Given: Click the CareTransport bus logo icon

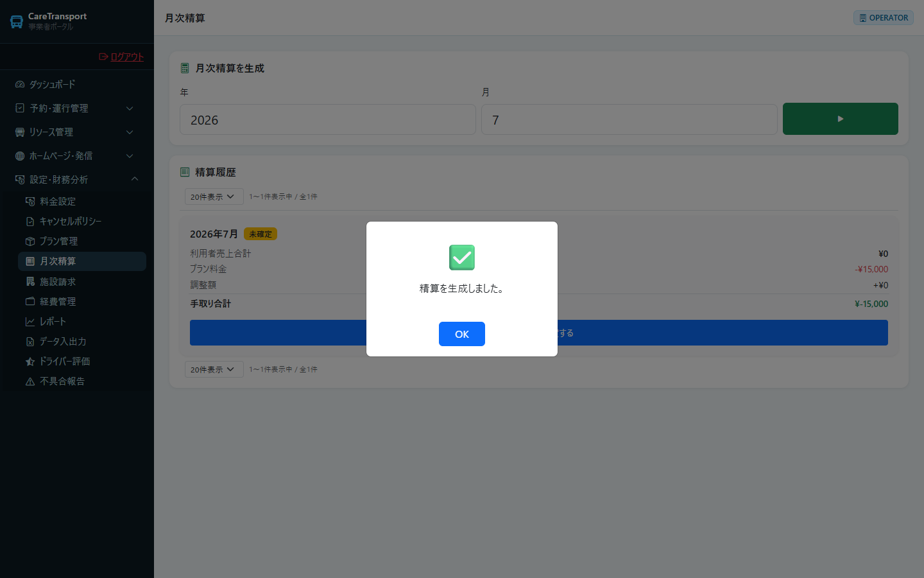Looking at the screenshot, I should 17,22.
